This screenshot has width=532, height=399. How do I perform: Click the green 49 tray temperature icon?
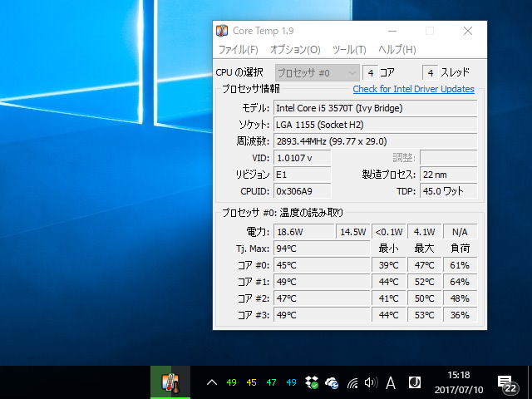tap(231, 382)
